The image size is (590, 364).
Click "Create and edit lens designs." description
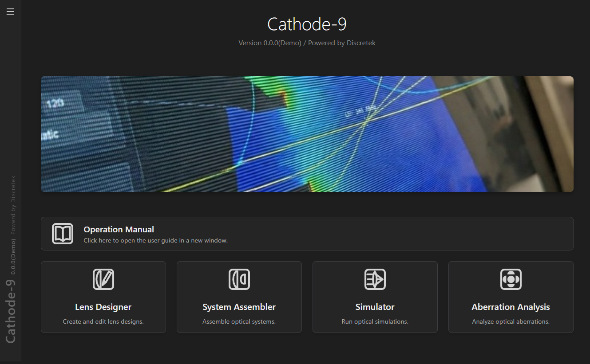(x=103, y=321)
